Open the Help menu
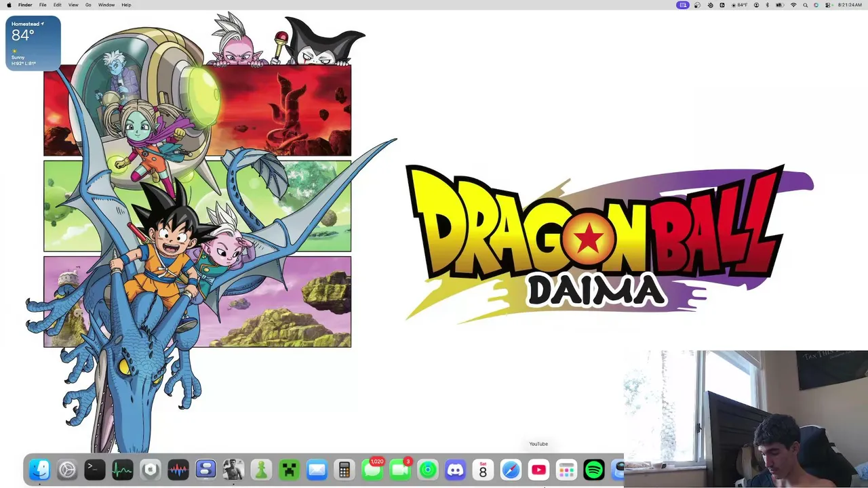Image resolution: width=868 pixels, height=488 pixels. (126, 5)
